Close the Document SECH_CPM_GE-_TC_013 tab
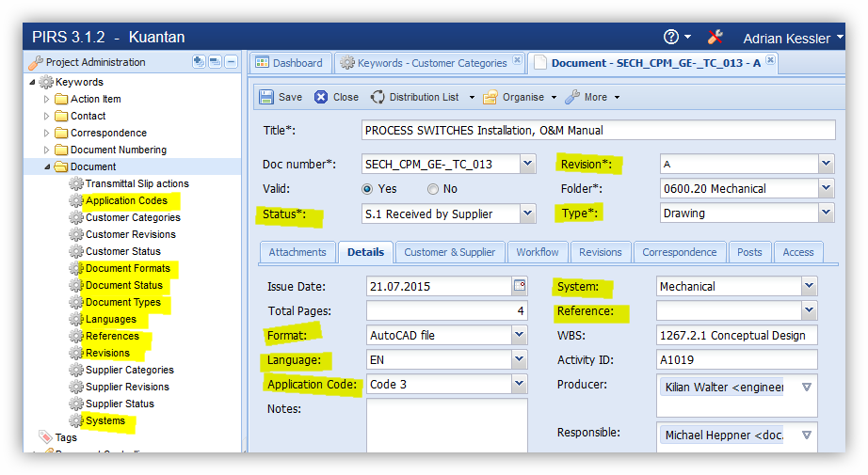The width and height of the screenshot is (868, 475). click(x=771, y=59)
